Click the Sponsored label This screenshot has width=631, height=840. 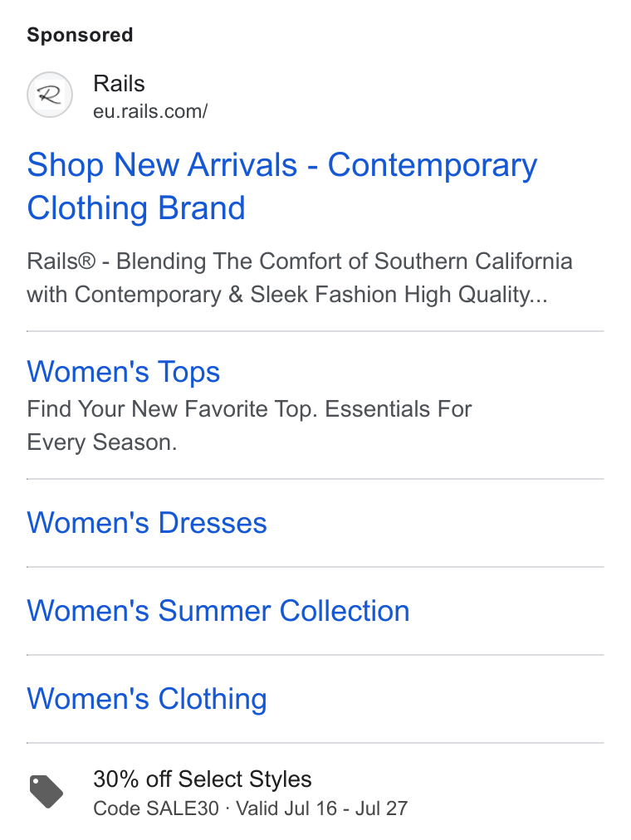click(x=80, y=35)
